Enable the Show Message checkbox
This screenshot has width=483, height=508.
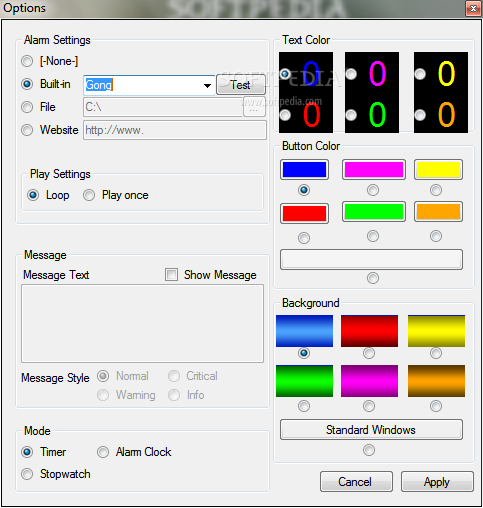point(171,275)
